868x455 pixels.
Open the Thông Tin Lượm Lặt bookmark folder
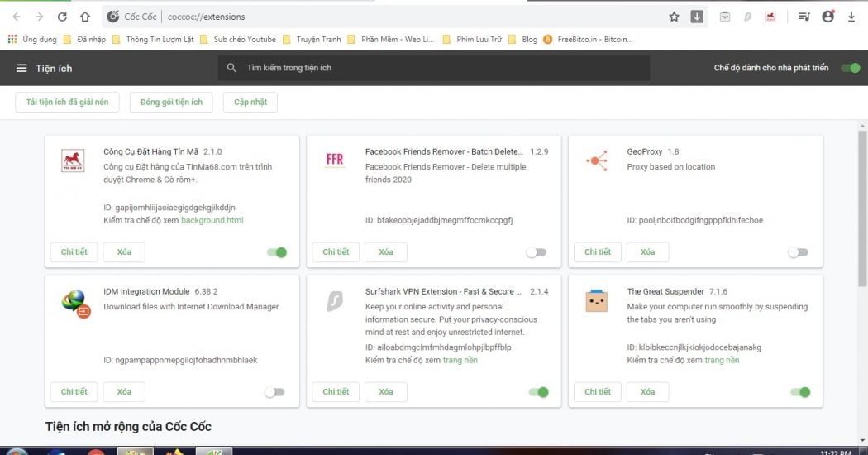tap(153, 40)
